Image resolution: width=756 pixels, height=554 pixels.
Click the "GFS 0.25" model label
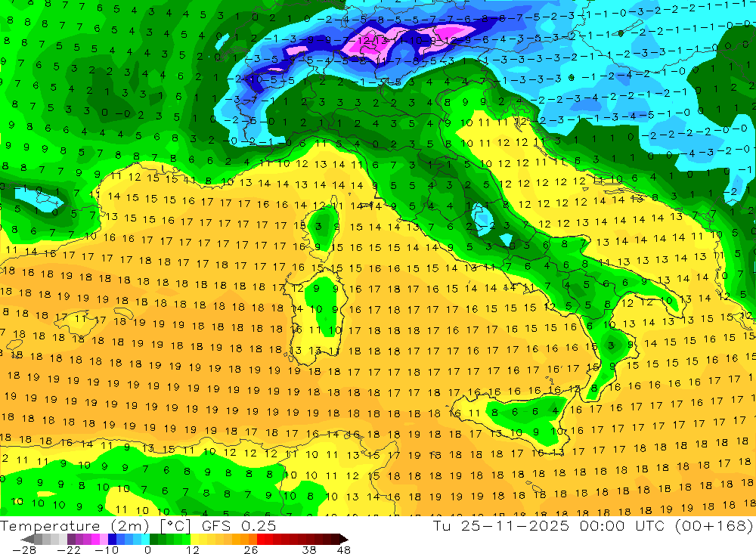click(239, 526)
